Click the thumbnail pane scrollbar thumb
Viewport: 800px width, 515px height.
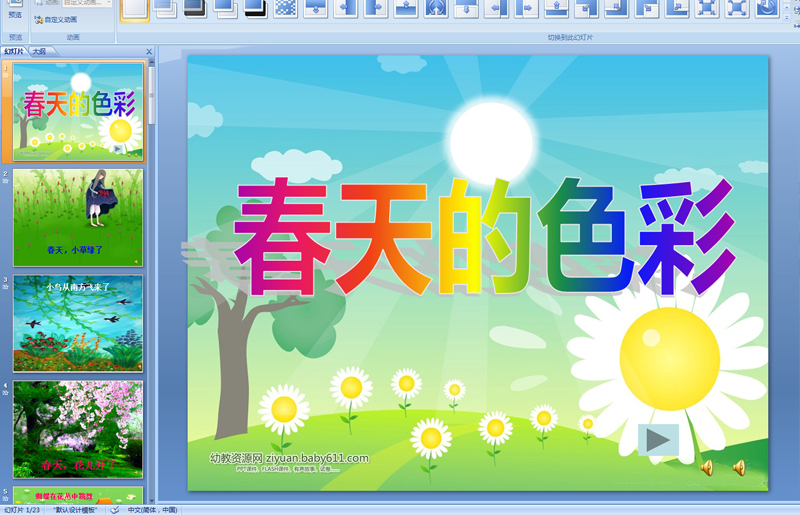[152, 95]
